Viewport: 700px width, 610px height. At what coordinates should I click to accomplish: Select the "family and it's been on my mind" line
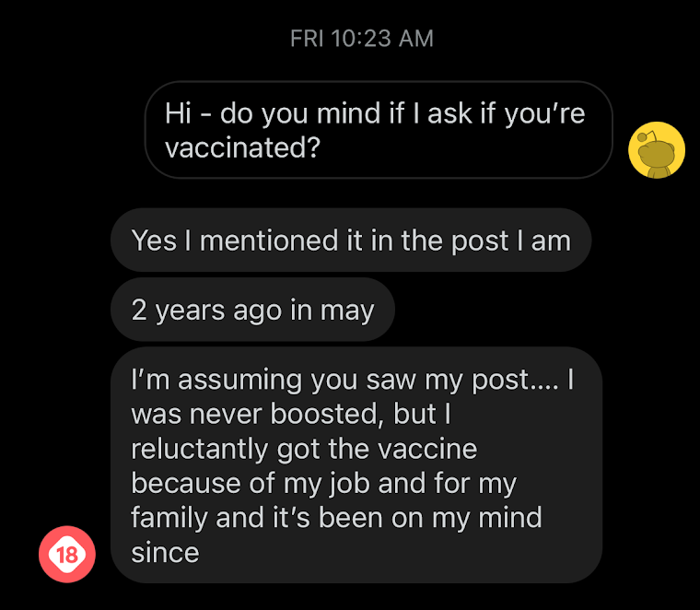click(x=336, y=518)
